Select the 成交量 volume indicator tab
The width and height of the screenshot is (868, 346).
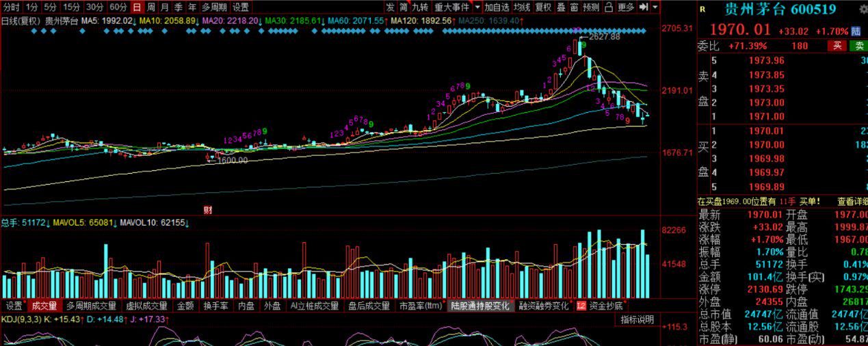(x=45, y=306)
